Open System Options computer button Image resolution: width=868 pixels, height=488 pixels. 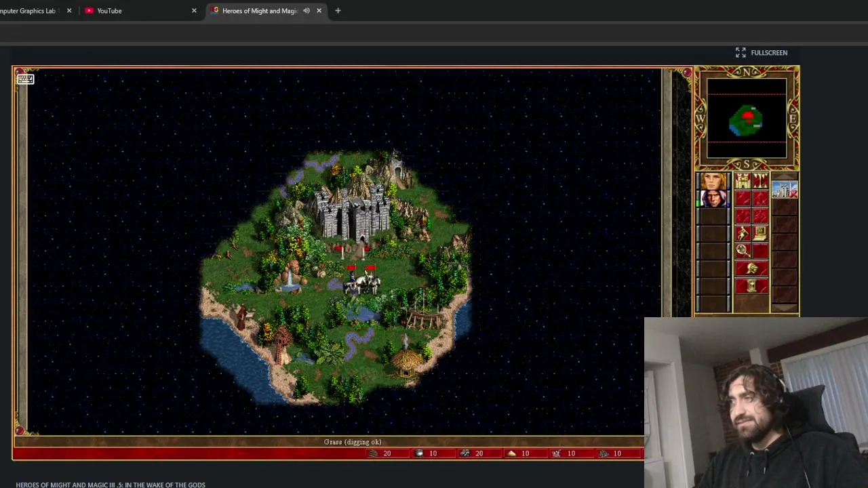pos(760,234)
